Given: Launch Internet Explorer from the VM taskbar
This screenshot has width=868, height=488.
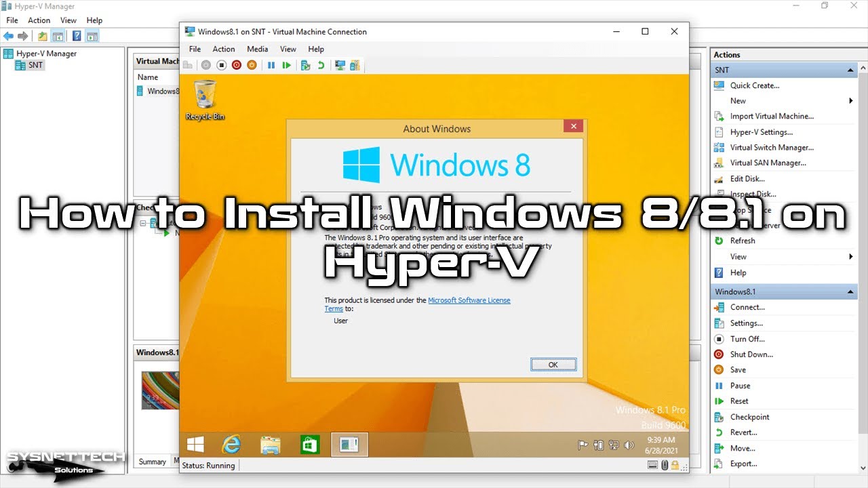Looking at the screenshot, I should tap(231, 444).
